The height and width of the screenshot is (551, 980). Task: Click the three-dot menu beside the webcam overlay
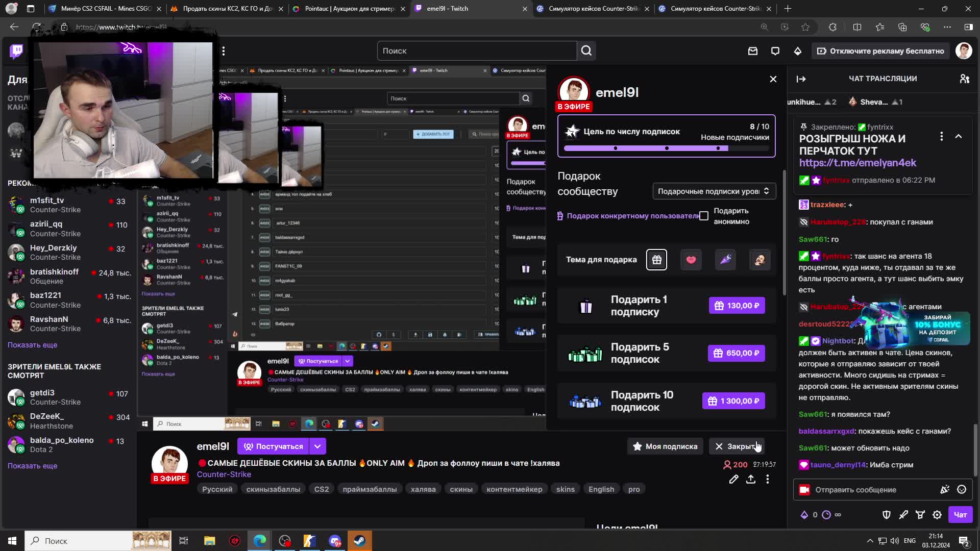[x=224, y=51]
